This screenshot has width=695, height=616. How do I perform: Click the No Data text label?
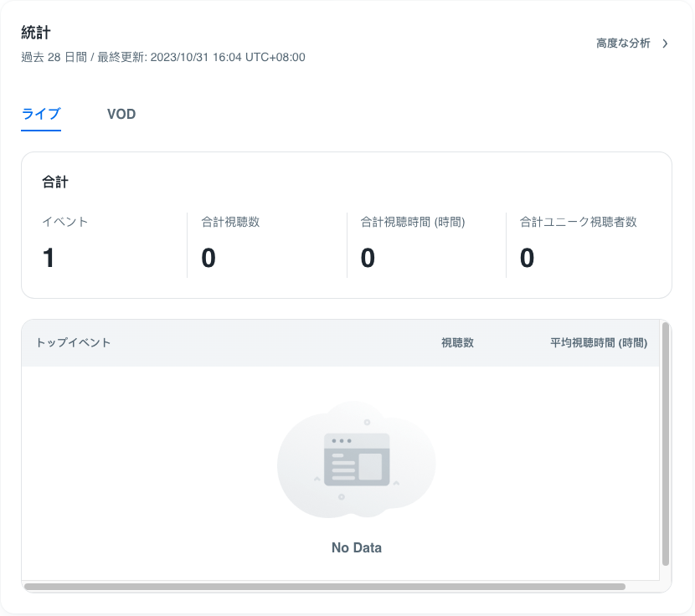[x=356, y=548]
